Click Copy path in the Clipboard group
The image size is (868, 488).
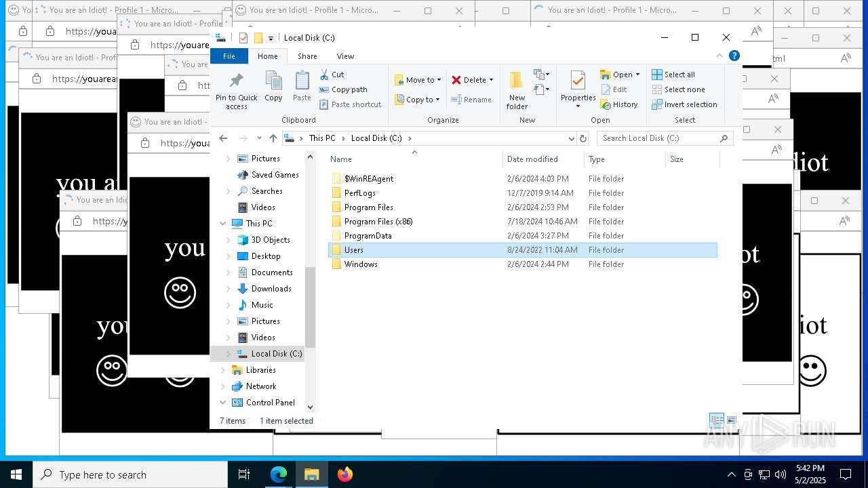343,89
